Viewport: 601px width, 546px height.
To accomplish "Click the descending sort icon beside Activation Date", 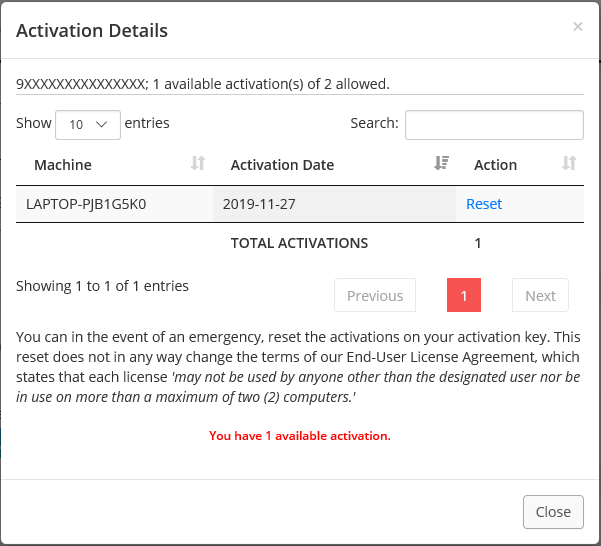I will pyautogui.click(x=441, y=163).
